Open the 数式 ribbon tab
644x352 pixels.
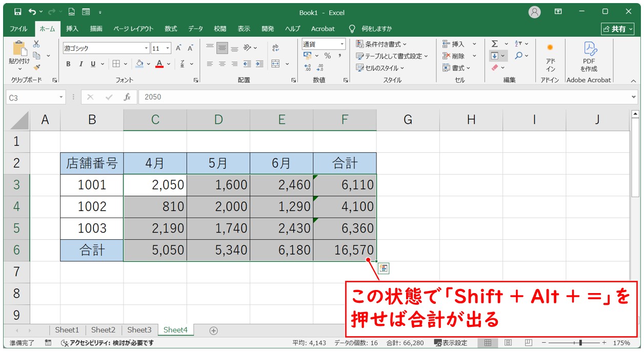[171, 29]
